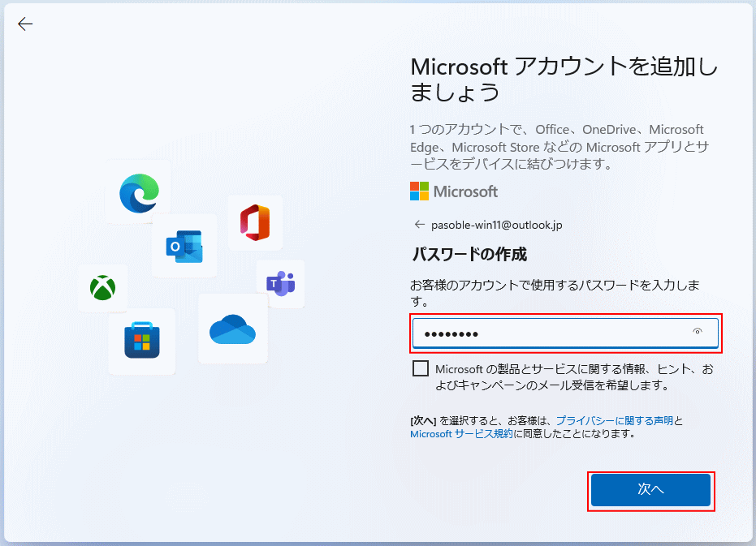756x546 pixels.
Task: Go back using the top-left arrow
Action: pos(25,24)
